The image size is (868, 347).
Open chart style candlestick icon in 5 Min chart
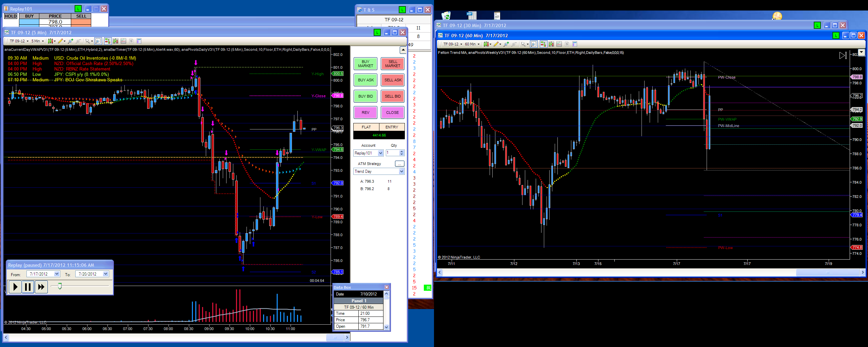pos(51,41)
